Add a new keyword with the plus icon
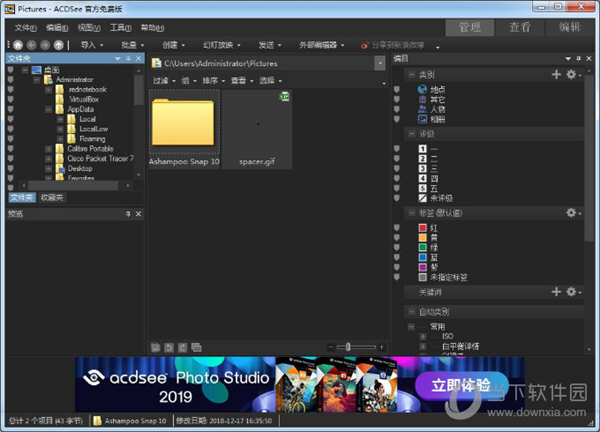 (556, 292)
